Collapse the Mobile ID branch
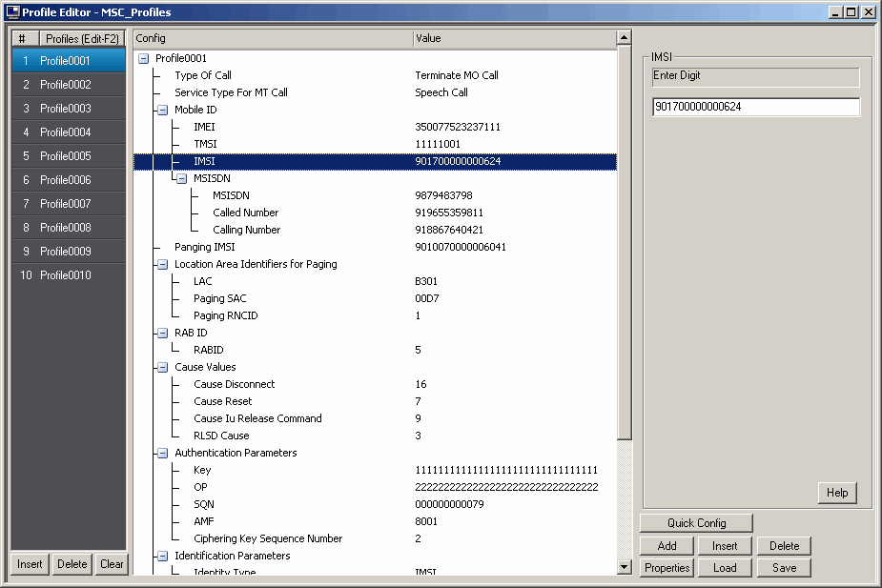Screen dimensions: 882x588 coord(161,109)
